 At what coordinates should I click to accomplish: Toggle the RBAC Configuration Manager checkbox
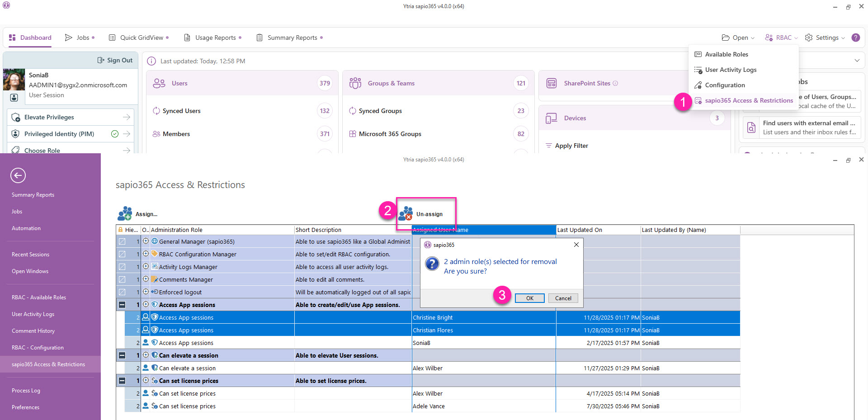coord(122,254)
